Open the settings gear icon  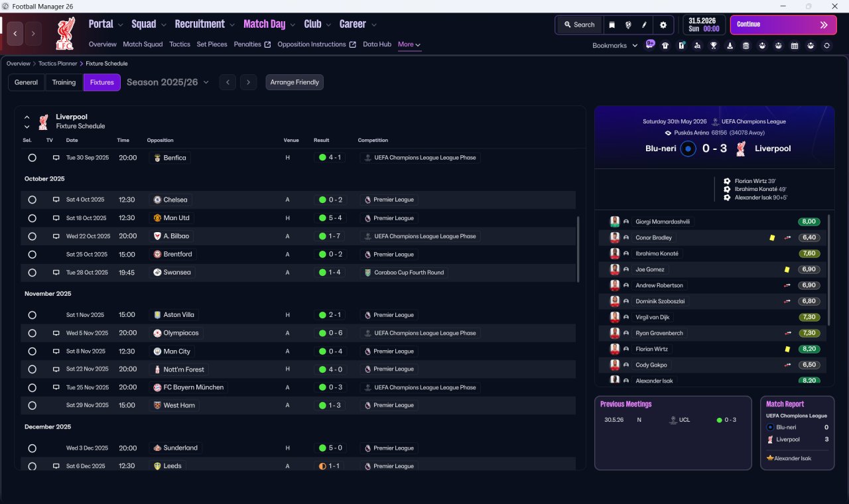(x=663, y=25)
